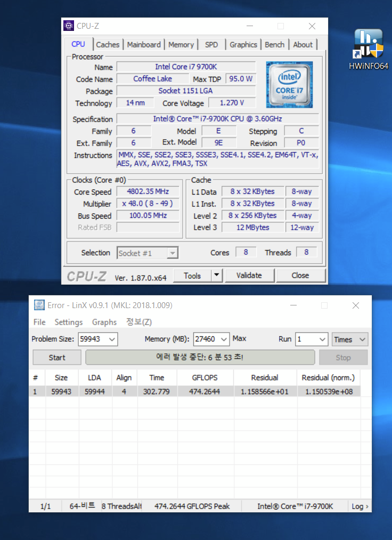Click the Stop button in LinX

tap(343, 358)
